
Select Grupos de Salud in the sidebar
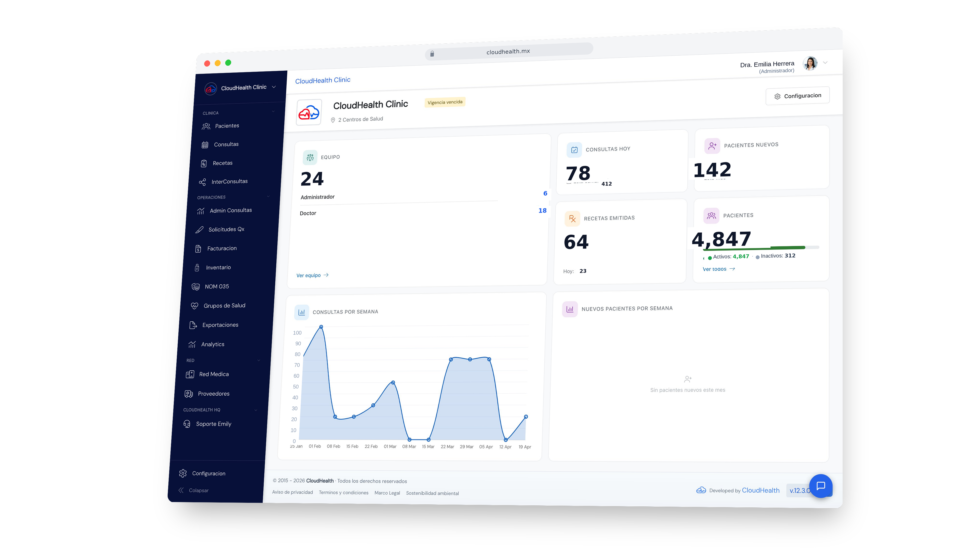(x=225, y=305)
